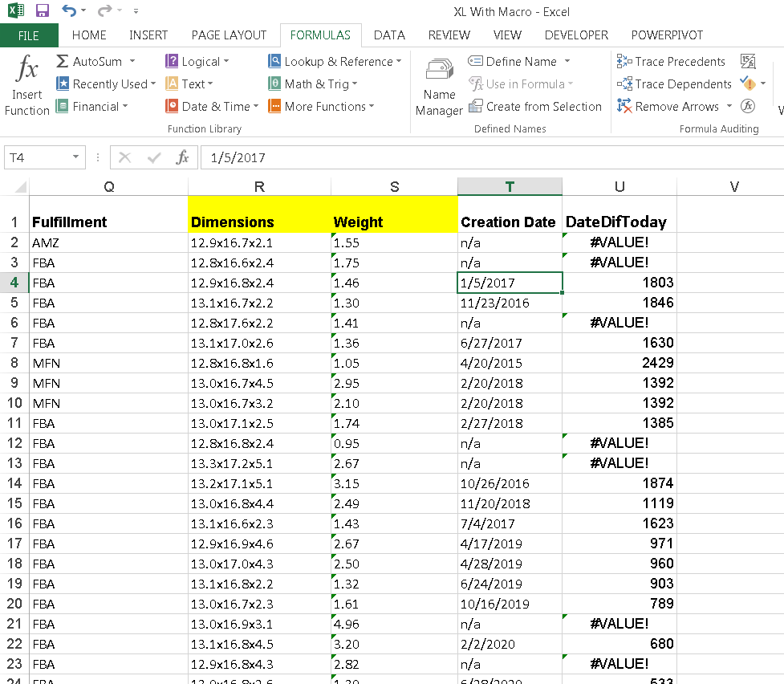Select the AMZ fulfillment cell
Viewport: 784px width, 684px height.
tap(109, 242)
